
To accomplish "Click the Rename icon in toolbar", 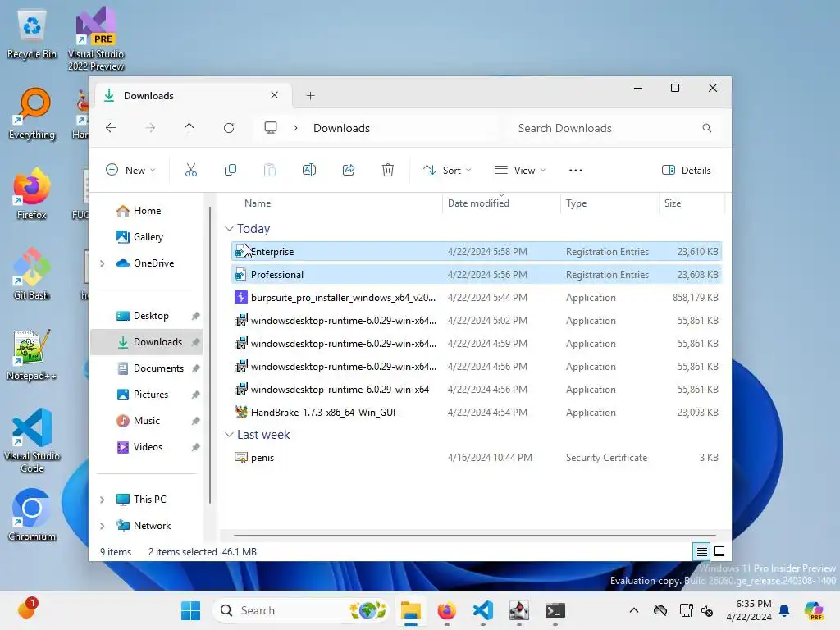I will pos(309,171).
